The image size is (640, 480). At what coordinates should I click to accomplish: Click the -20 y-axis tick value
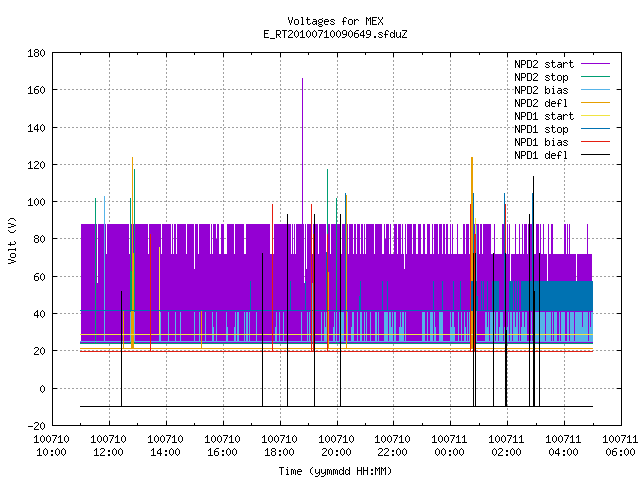pyautogui.click(x=36, y=426)
